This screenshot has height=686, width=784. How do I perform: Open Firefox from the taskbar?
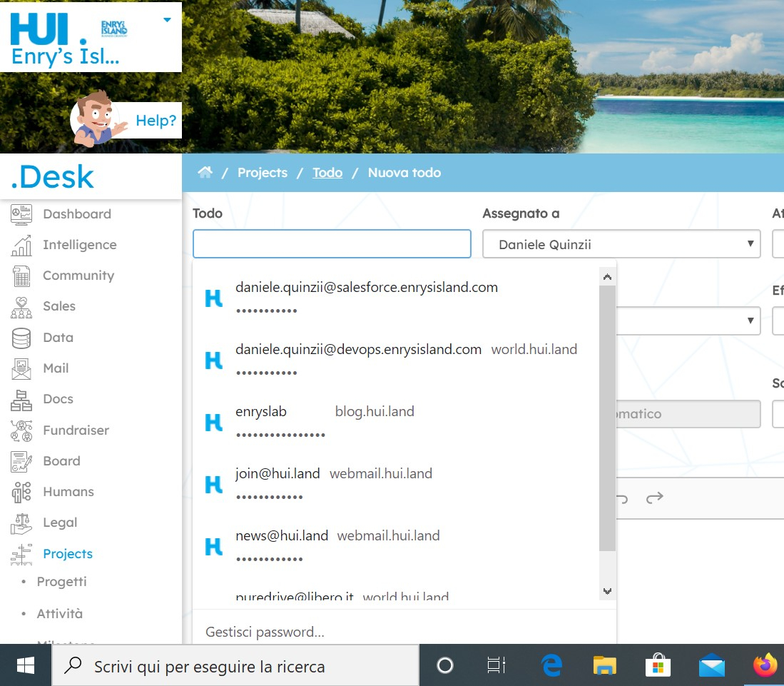[765, 666]
